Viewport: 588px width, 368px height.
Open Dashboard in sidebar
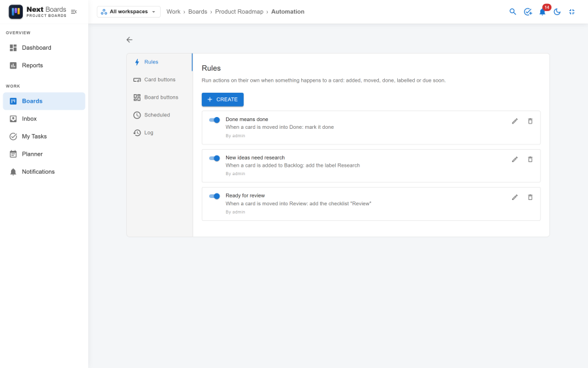click(x=44, y=48)
